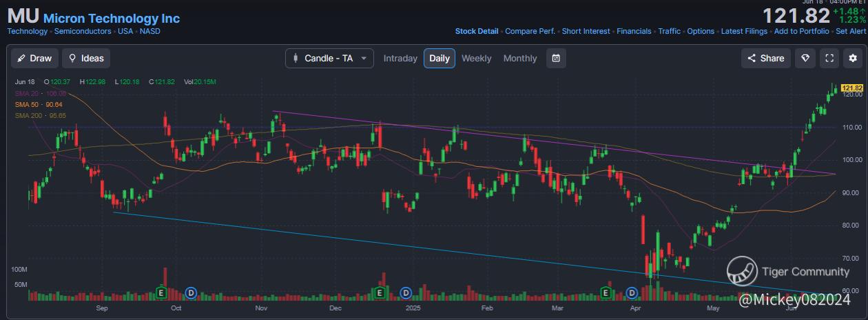868x320 pixels.
Task: Click the dividend D marker beside the Apr label
Action: coord(633,292)
